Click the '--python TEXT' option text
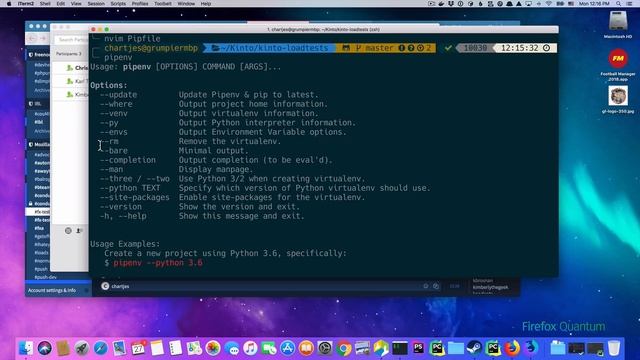Viewport: 640px width, 360px height. tap(130, 188)
